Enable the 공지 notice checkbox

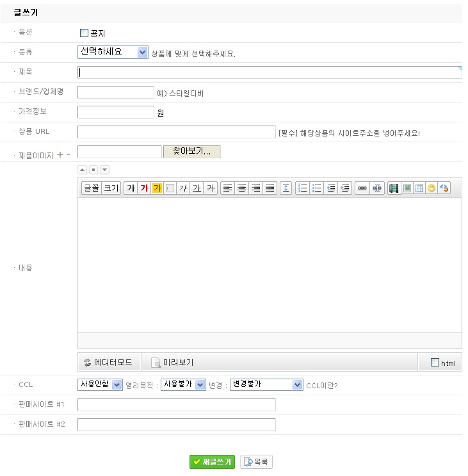[x=84, y=33]
